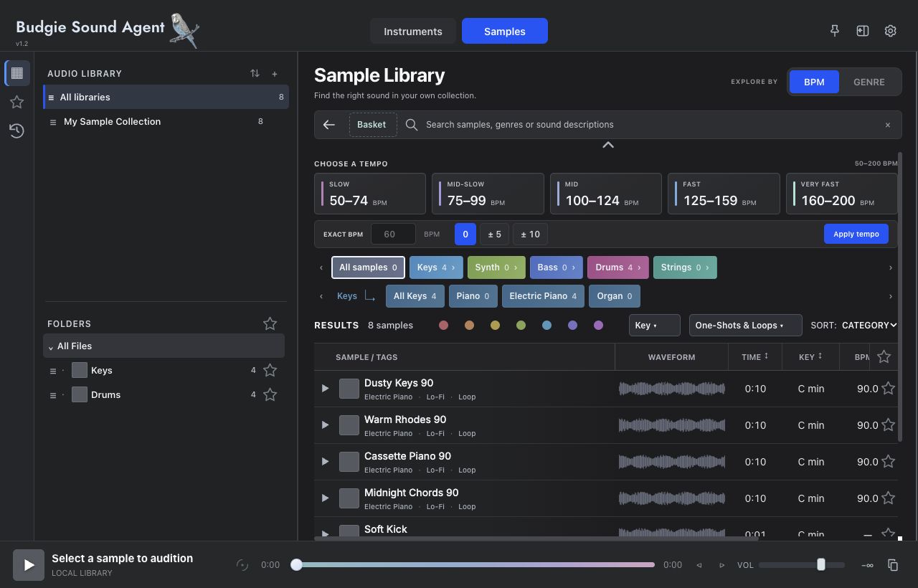Show favorites from the left sidebar star
918x588 pixels.
click(x=17, y=102)
